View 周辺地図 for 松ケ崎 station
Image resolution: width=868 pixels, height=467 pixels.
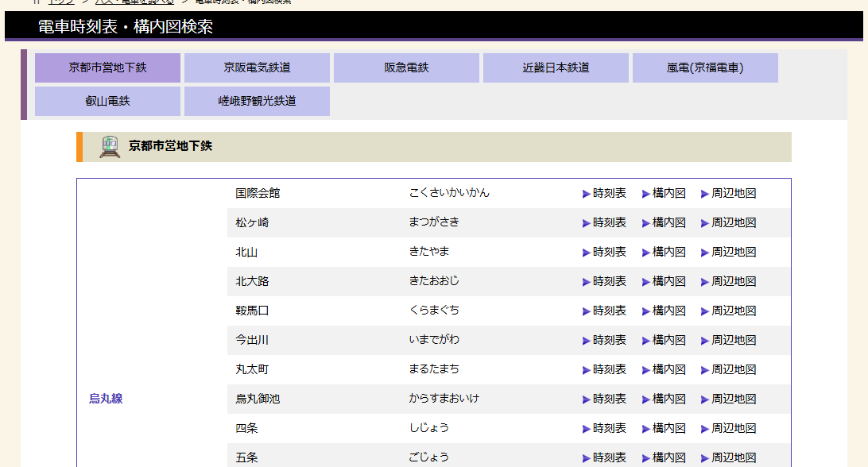pos(728,222)
